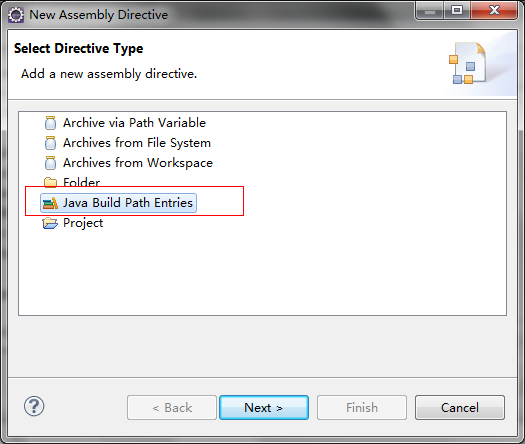
Task: Minimize the New Assembly Directive window
Action: pyautogui.click(x=430, y=10)
